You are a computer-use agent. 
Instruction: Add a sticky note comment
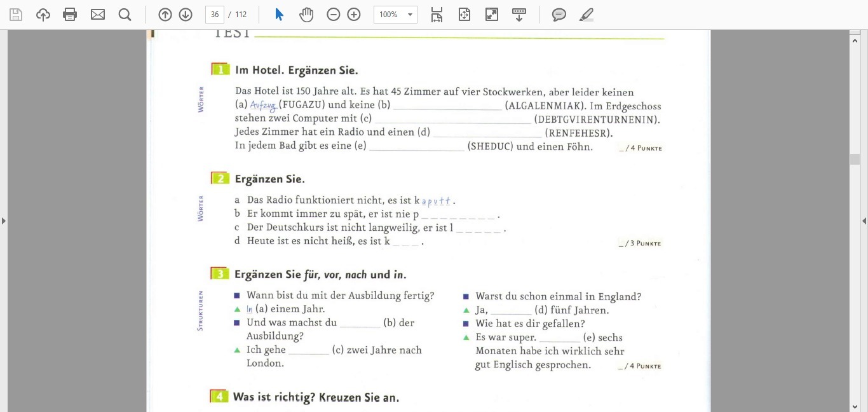(559, 15)
